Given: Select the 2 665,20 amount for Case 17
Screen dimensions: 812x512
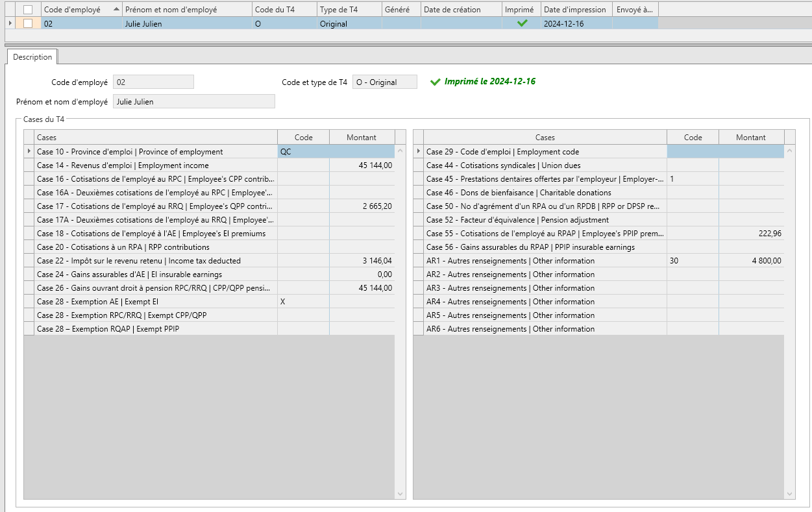Looking at the screenshot, I should 362,206.
